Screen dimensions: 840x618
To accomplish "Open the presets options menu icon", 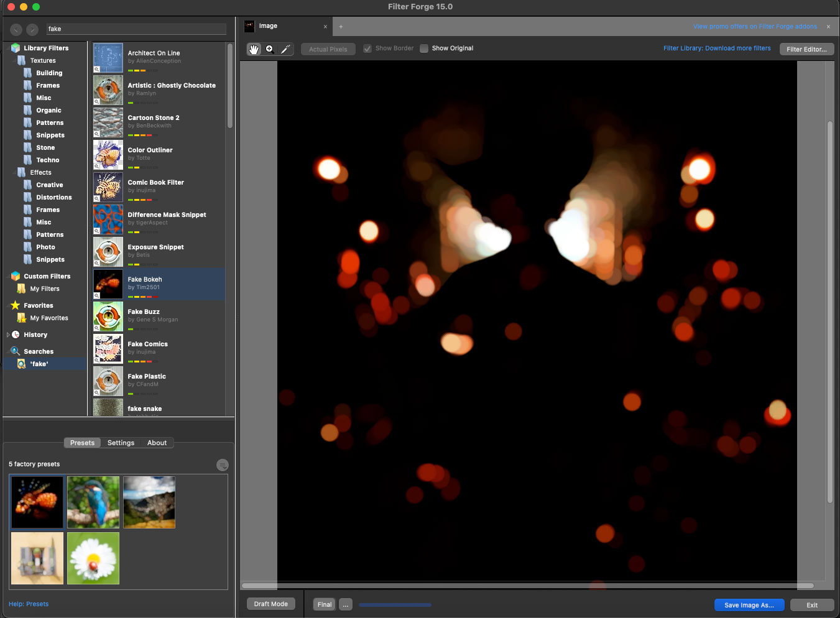I will [x=223, y=465].
